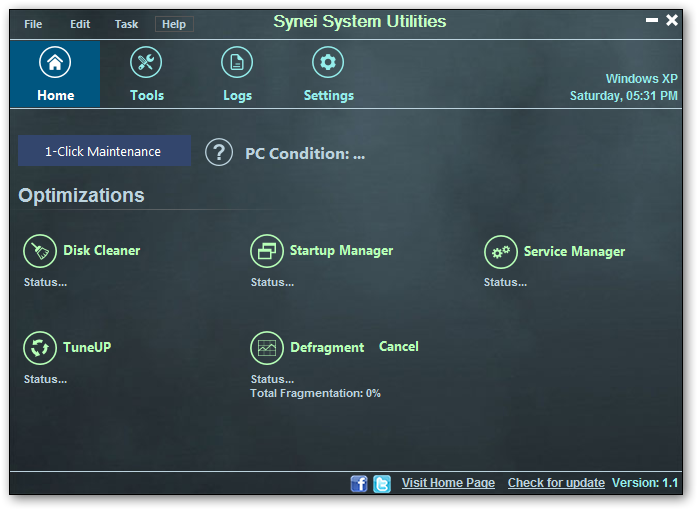Click the Disk Cleaner broom icon
This screenshot has width=698, height=510.
click(40, 251)
